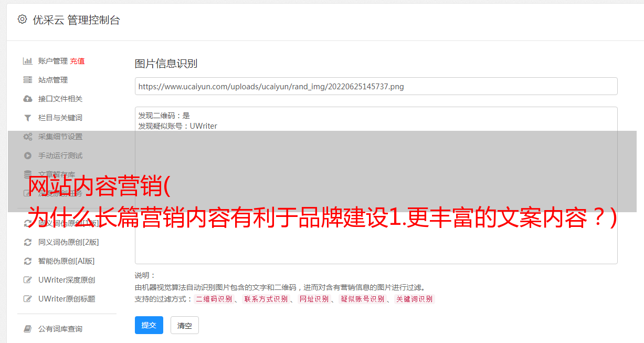644x343 pixels.
Task: Click the gear icon beside 优采云 管理控制台
Action: click(x=22, y=19)
